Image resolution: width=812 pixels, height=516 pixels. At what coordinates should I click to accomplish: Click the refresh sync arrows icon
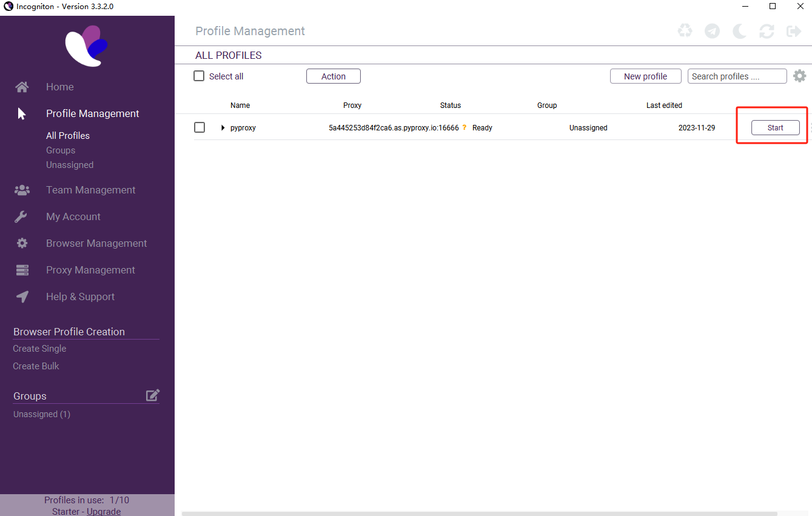click(x=767, y=31)
